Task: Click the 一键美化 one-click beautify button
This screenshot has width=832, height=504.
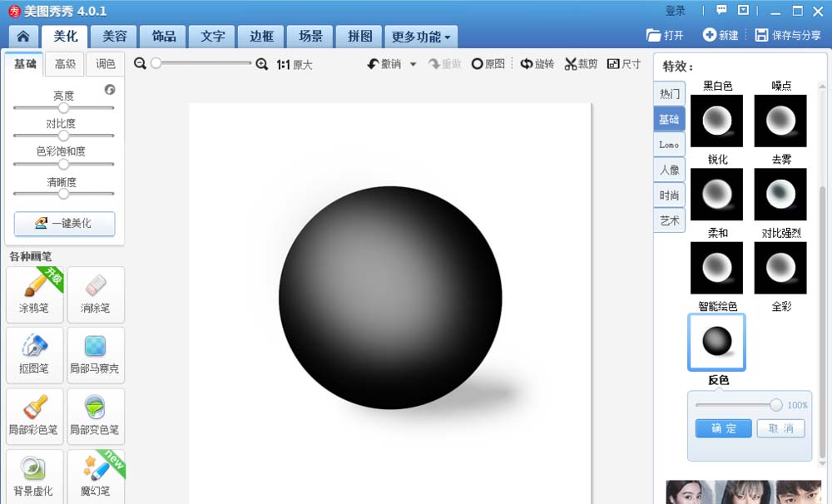Action: pos(64,224)
